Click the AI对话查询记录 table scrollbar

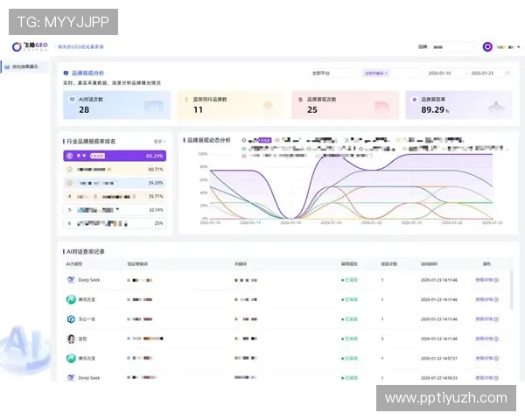(x=511, y=290)
